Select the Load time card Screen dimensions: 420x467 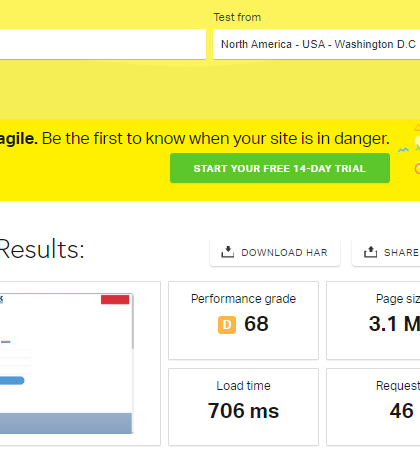coord(243,407)
